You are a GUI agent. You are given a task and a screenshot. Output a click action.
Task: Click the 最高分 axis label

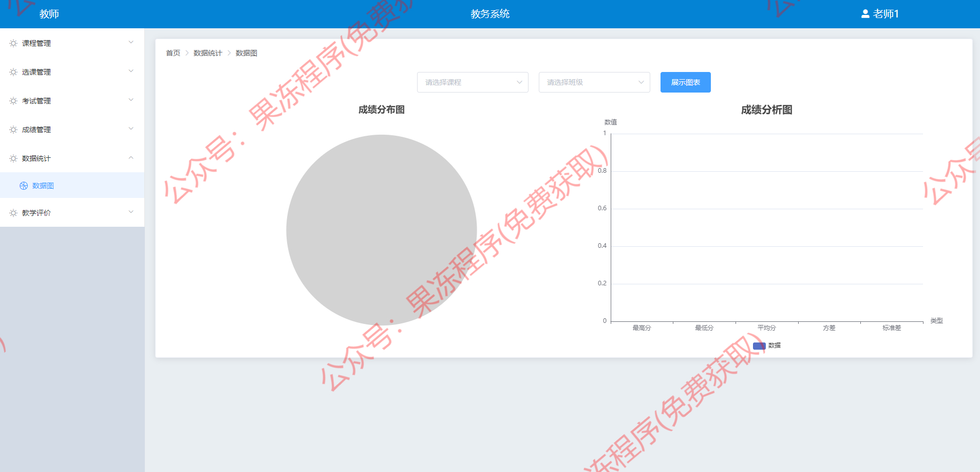click(x=642, y=328)
